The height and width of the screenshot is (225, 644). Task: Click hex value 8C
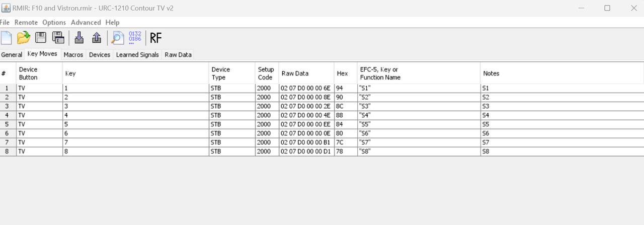[x=346, y=106]
